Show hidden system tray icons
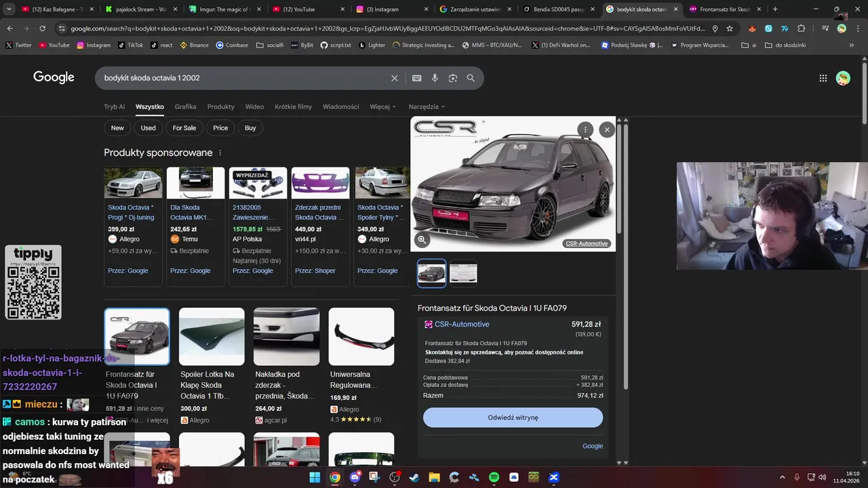868x488 pixels. tap(783, 477)
